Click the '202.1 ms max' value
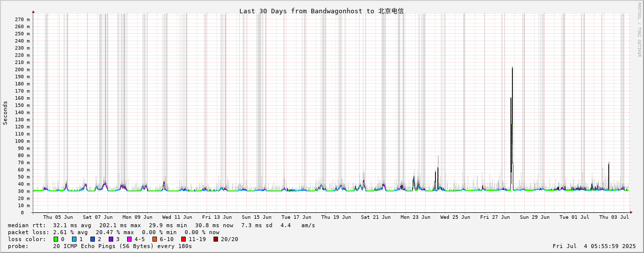 pyautogui.click(x=120, y=225)
